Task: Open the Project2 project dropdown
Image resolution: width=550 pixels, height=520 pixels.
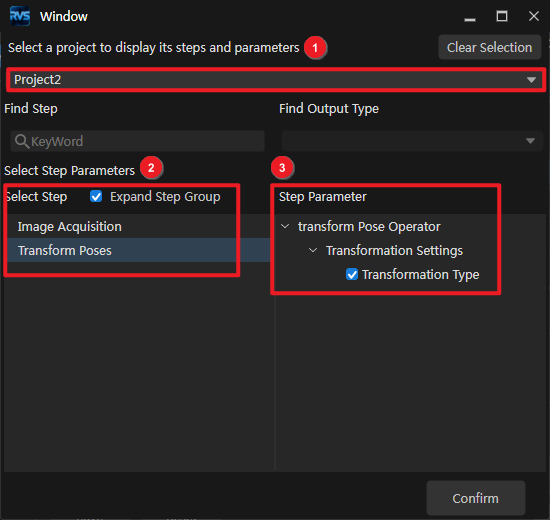Action: 276,80
